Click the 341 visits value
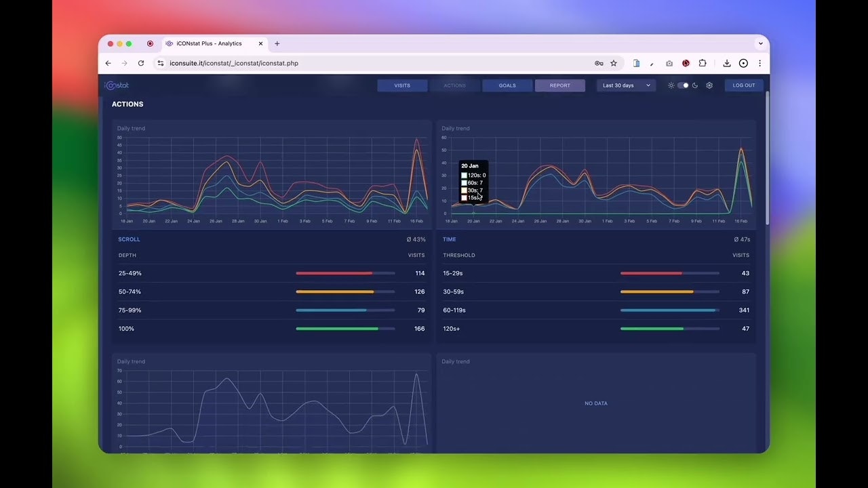The height and width of the screenshot is (488, 868). point(744,310)
